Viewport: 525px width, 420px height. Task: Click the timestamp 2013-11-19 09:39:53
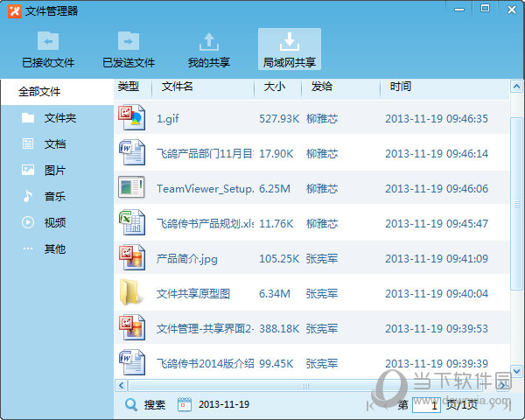tap(437, 329)
